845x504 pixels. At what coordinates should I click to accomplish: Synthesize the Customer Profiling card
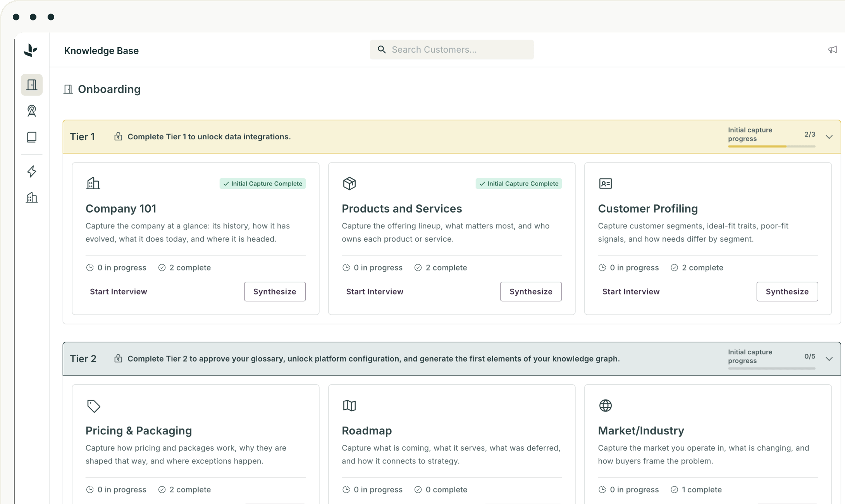tap(787, 291)
